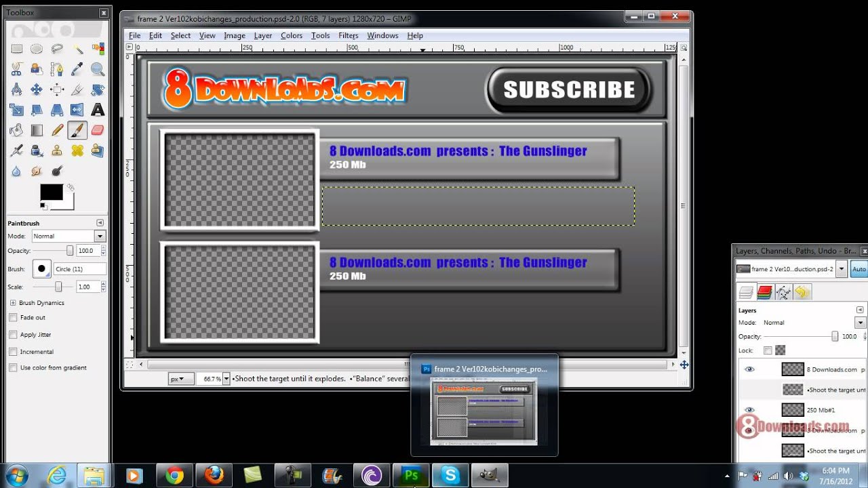Choose the Rotate tool
868x488 pixels.
click(x=98, y=89)
